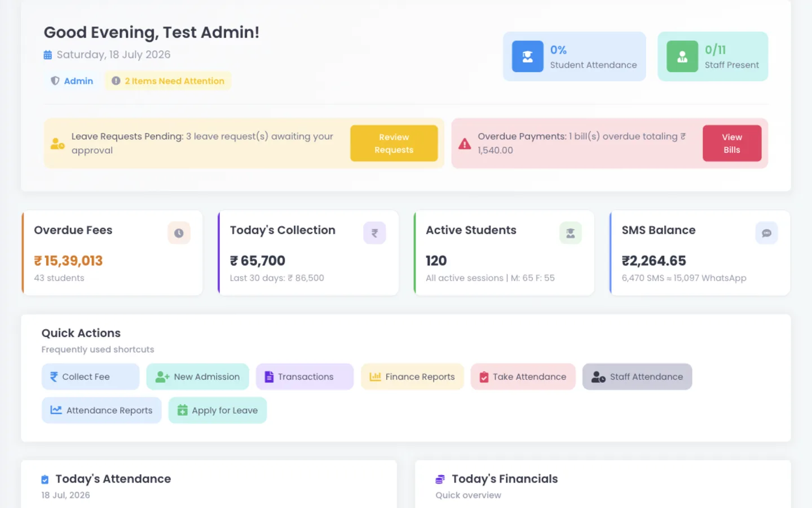
Task: Click the "Leave Requests Pending" alert message
Action: pyautogui.click(x=203, y=143)
